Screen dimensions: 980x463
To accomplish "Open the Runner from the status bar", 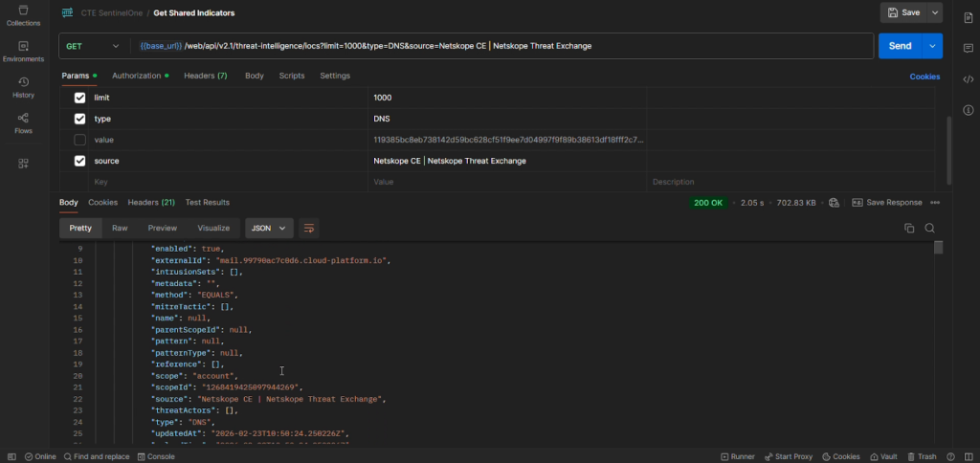I will tap(738, 456).
